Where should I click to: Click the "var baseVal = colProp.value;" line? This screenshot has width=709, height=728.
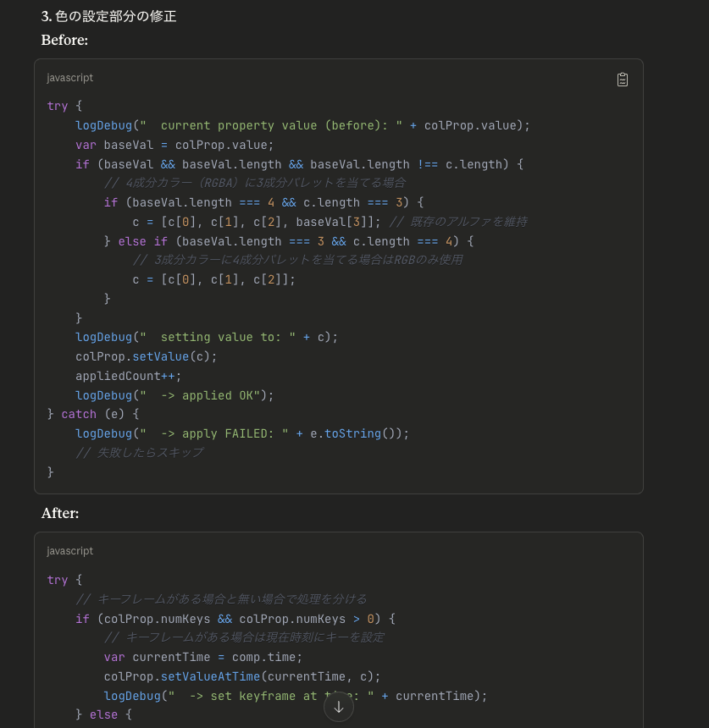click(174, 145)
